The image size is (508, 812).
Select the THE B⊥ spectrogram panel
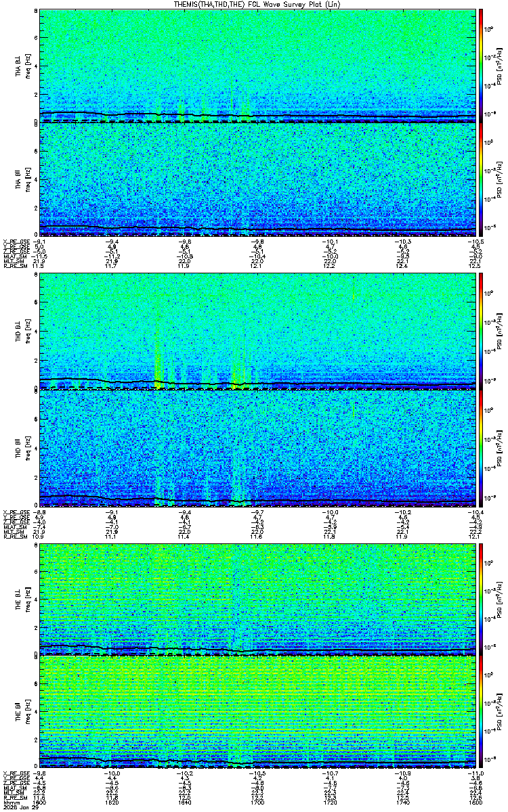tap(258, 600)
